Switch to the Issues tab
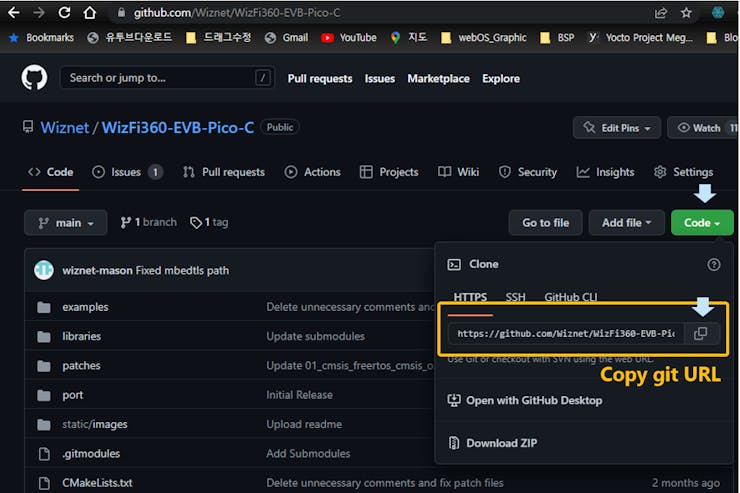This screenshot has height=493, width=740. tap(127, 172)
